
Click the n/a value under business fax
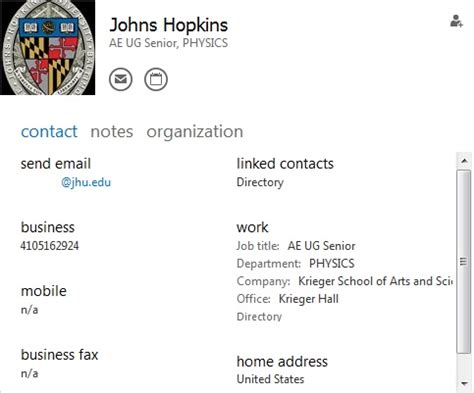click(x=29, y=373)
